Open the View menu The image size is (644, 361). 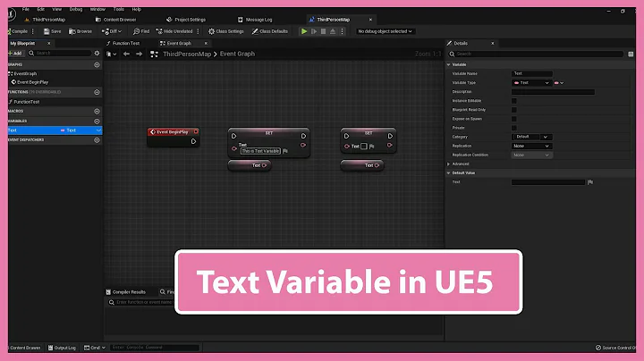(x=56, y=9)
